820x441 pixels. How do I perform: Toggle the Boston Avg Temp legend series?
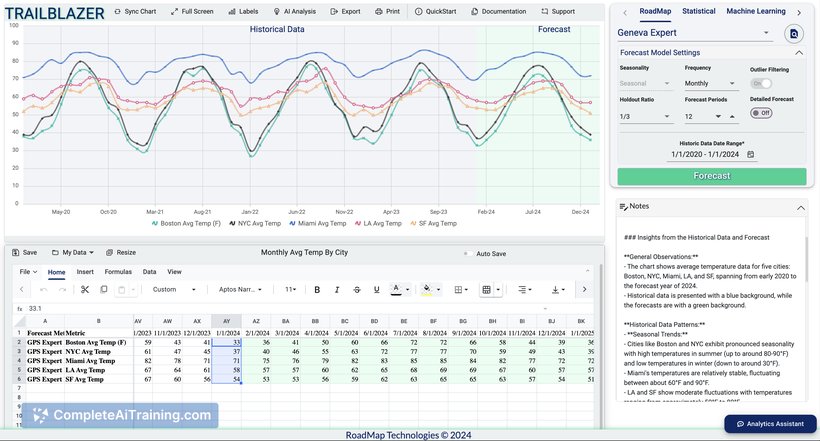pos(186,223)
